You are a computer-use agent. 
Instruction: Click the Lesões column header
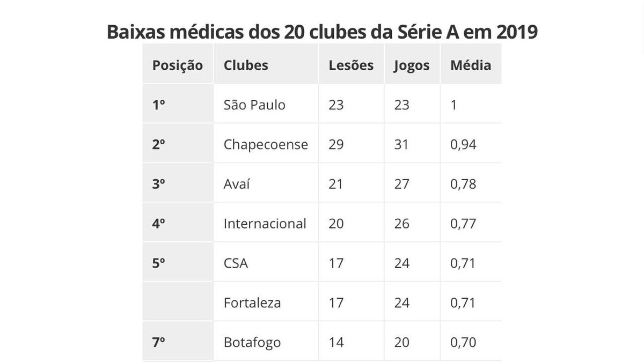351,65
